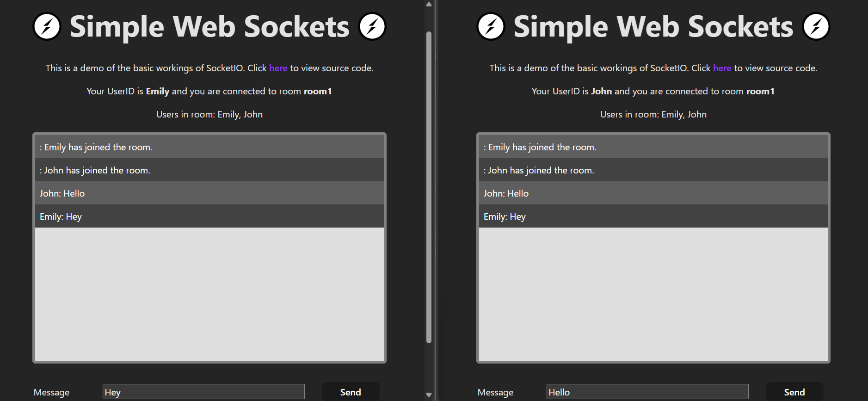Click 'Users in room: Emily, John' in Emily's pane
Image resolution: width=868 pixels, height=401 pixels.
209,114
